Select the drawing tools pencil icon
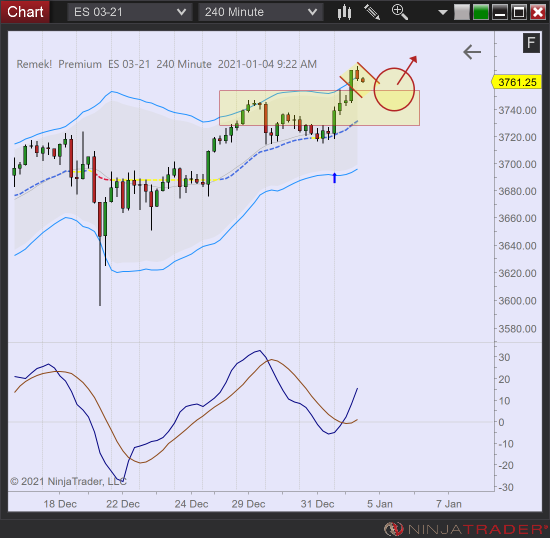Screen dimensions: 550x538 (372, 12)
